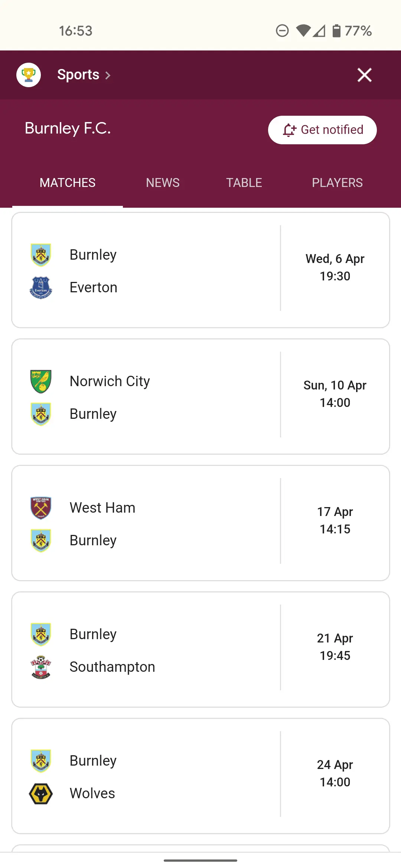Tap the Sports trophy icon
The image size is (401, 868).
tap(29, 75)
